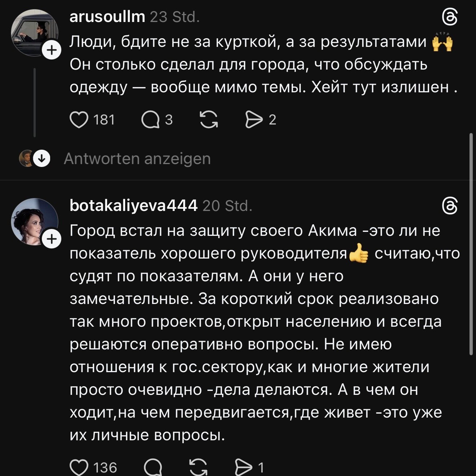Like arusoullm's comment with heart icon
The width and height of the screenshot is (476, 476).
click(79, 120)
